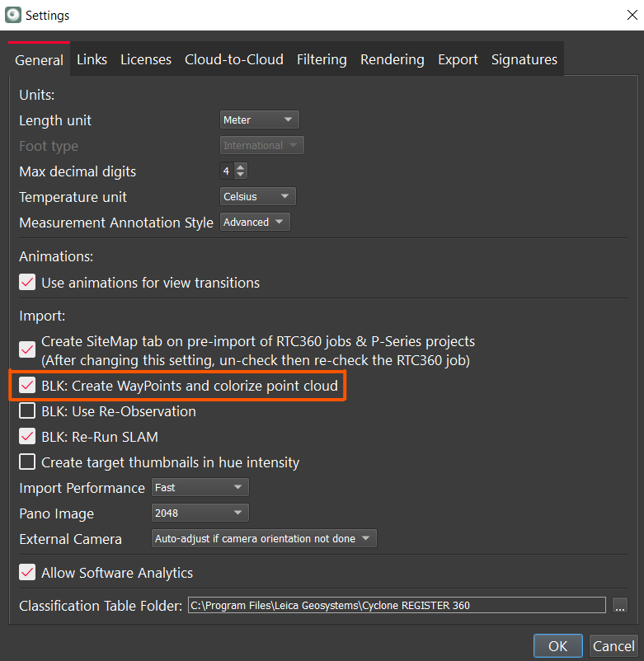Open Measurement Annotation Style dropdown

tap(255, 223)
